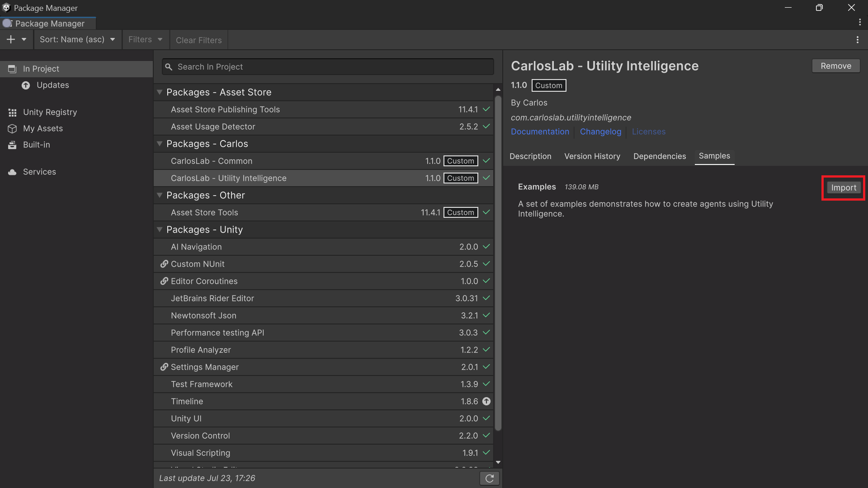Select Newtonsoft Json package
Viewport: 868px width, 488px height.
click(x=324, y=315)
